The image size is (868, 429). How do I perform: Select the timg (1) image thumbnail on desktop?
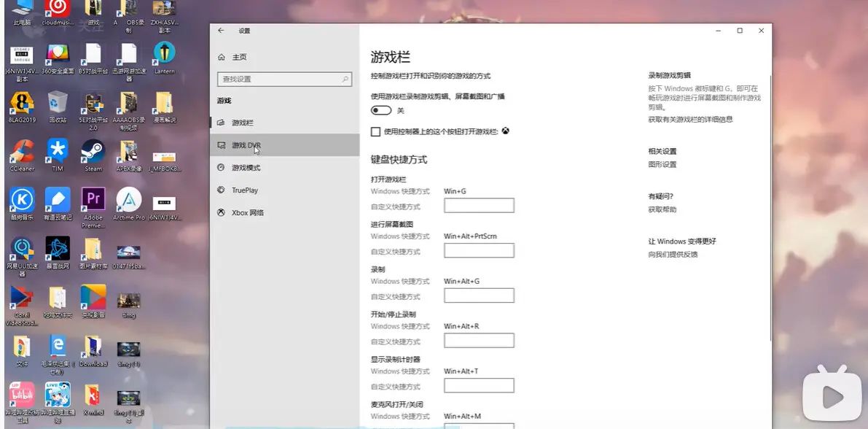[x=128, y=354]
